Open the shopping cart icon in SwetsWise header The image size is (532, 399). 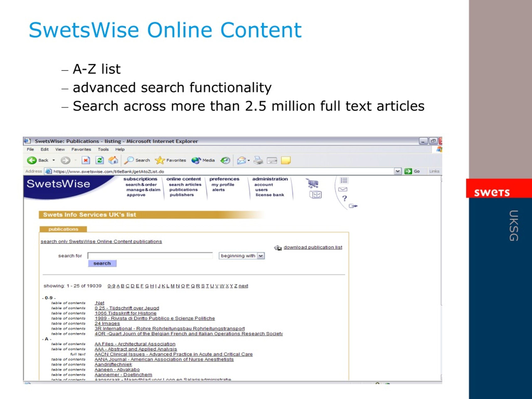(313, 183)
